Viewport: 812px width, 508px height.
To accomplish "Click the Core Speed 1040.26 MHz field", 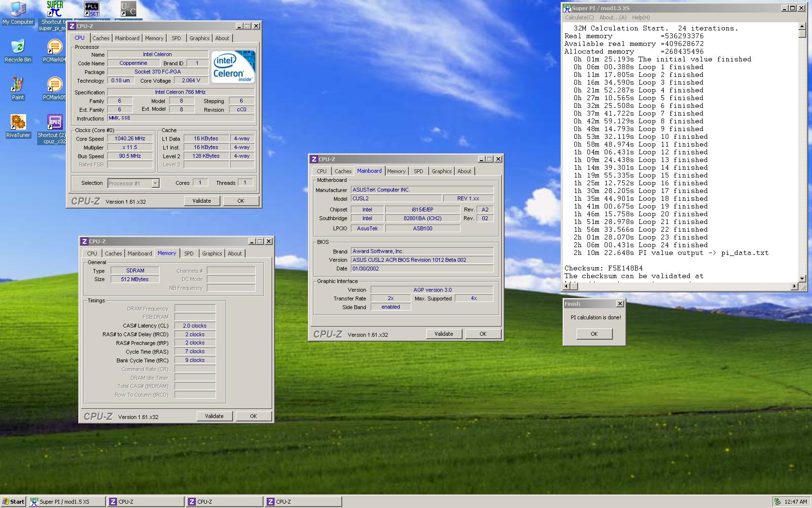I will [130, 139].
